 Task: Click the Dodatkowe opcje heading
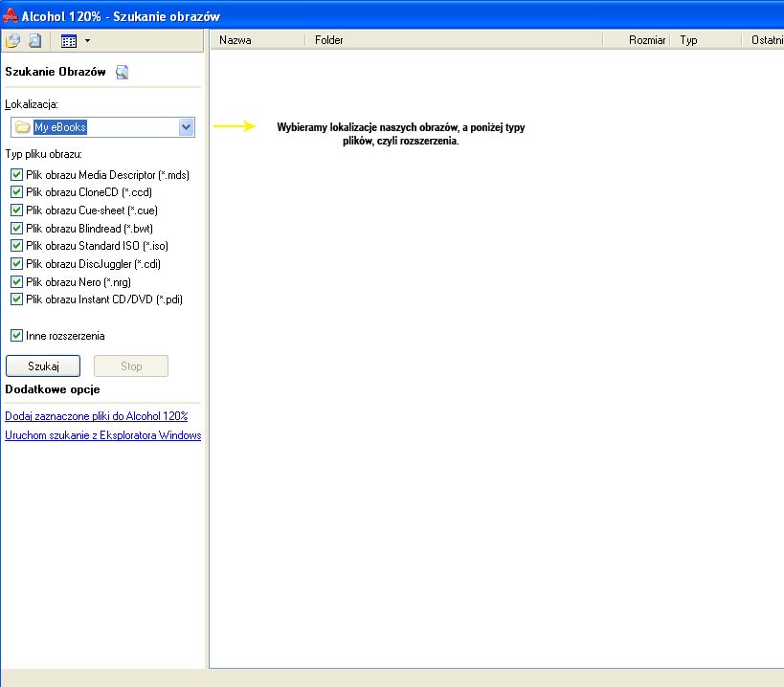[x=53, y=389]
